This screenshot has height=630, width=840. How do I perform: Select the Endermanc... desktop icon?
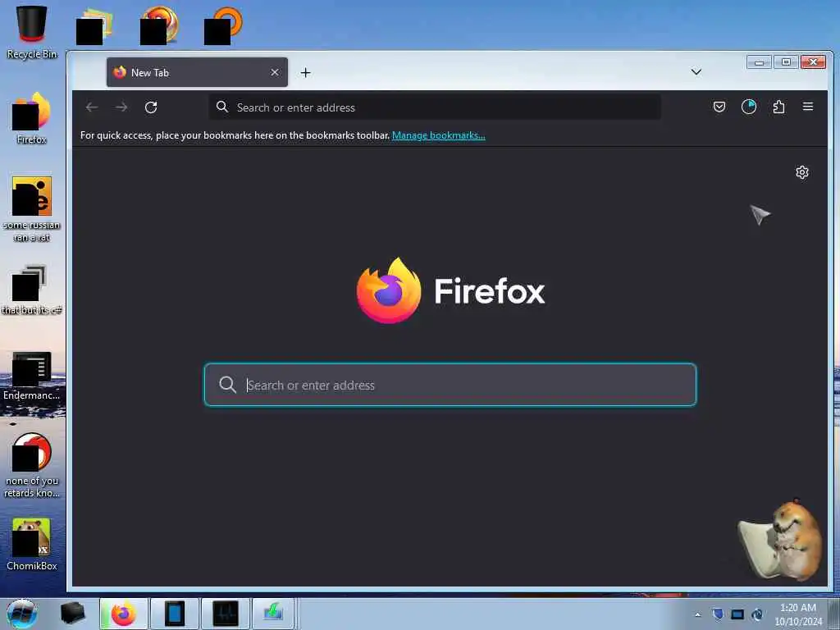32,375
